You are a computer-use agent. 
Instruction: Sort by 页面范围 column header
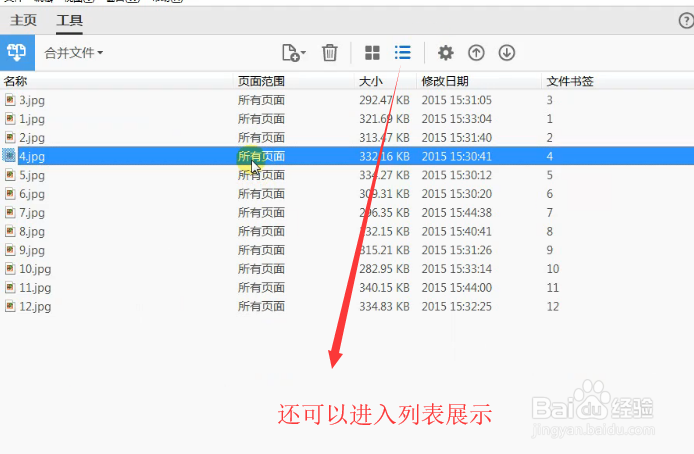pos(261,81)
